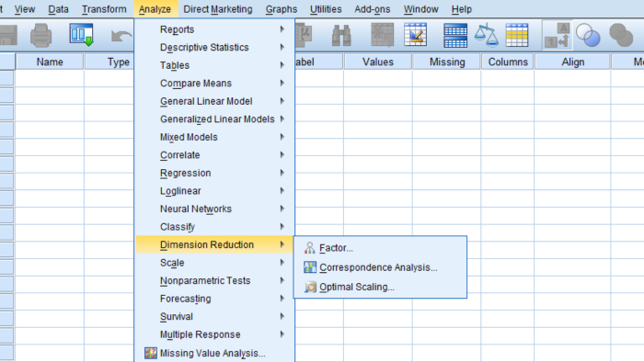Viewport: 644px width, 362px height.
Task: Click the Use Variable Sets circles icon
Action: pos(588,35)
